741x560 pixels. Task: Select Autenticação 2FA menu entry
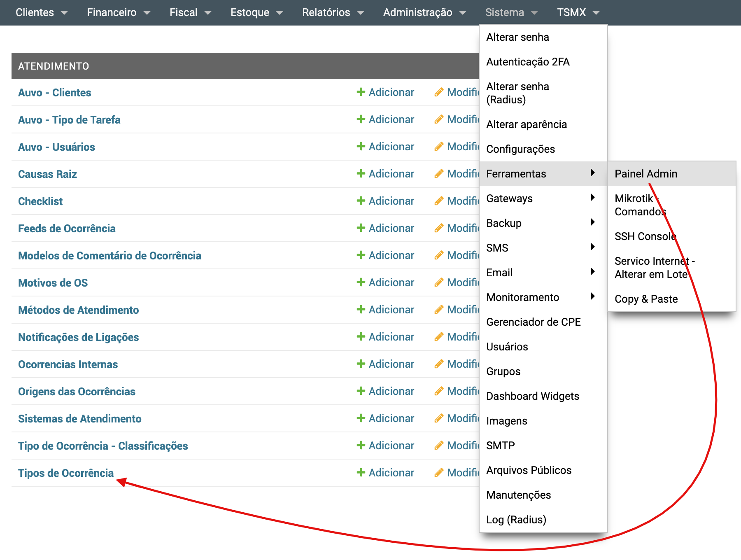[528, 62]
